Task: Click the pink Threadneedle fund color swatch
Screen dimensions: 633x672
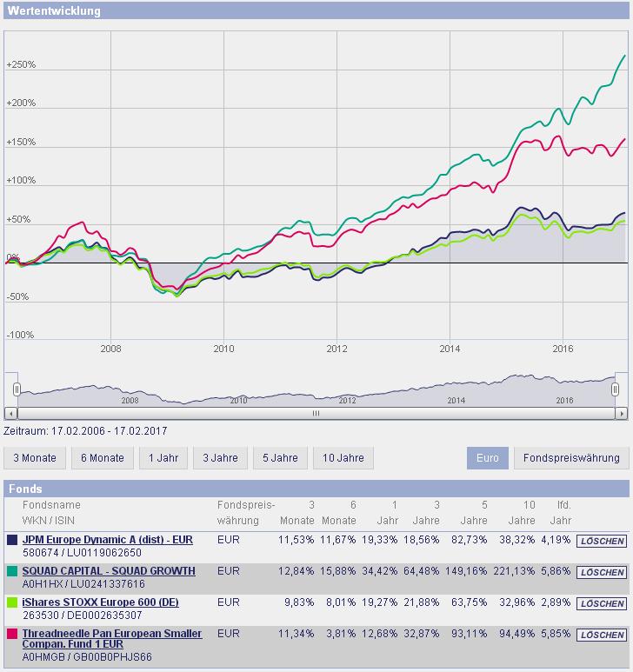Action: [x=12, y=634]
